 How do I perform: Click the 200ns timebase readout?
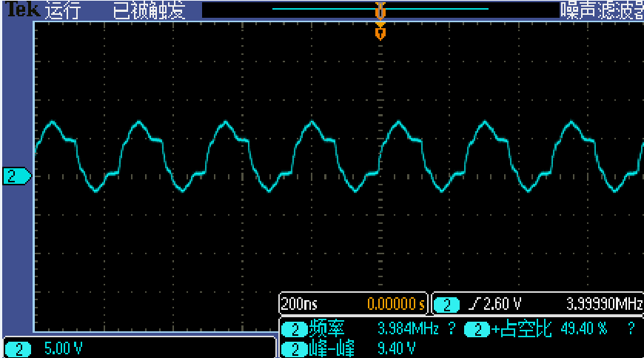[x=299, y=304]
